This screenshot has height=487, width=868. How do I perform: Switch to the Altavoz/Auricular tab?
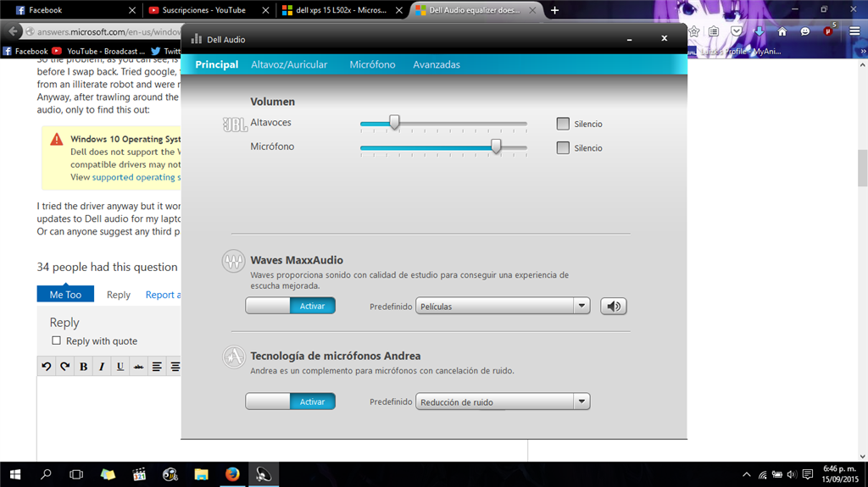coord(289,64)
